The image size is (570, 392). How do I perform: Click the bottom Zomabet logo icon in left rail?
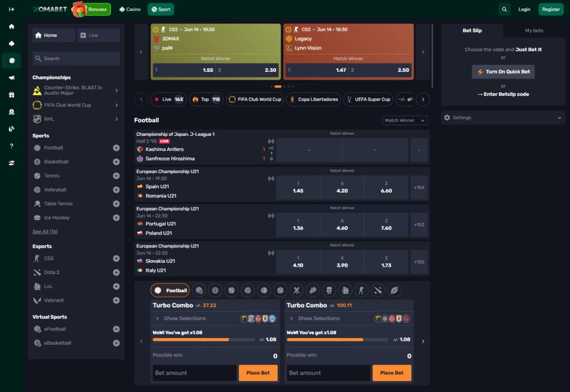pos(12,163)
